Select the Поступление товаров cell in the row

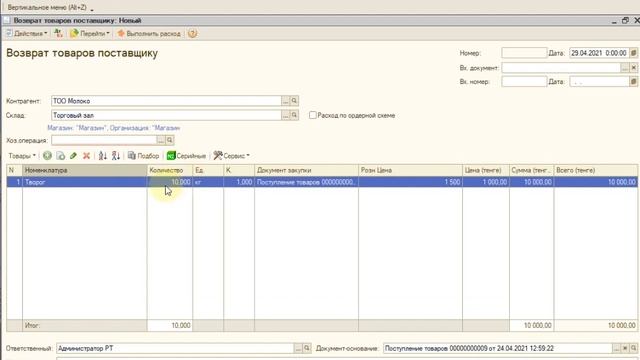tap(306, 182)
